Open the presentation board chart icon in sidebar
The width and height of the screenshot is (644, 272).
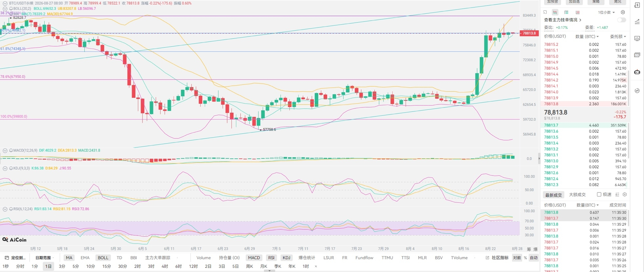pos(637,38)
